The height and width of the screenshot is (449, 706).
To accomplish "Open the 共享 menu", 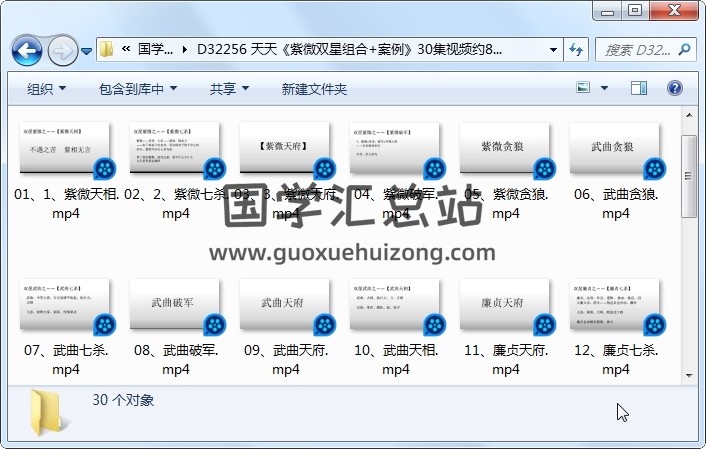I will click(229, 89).
